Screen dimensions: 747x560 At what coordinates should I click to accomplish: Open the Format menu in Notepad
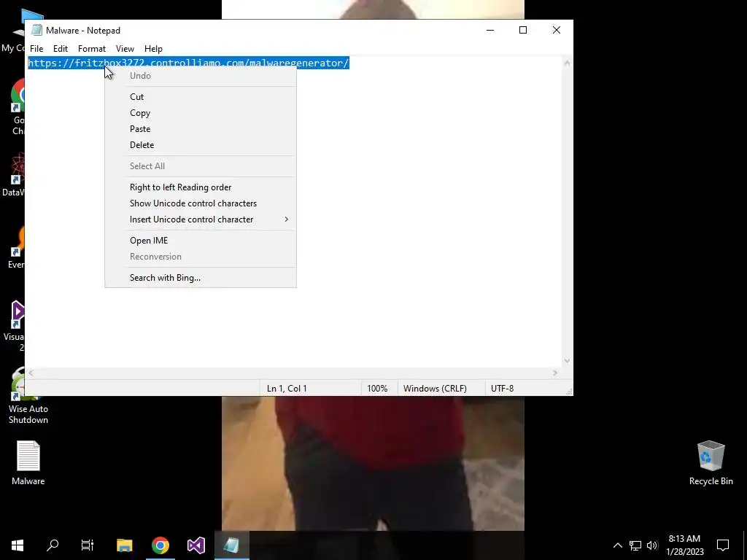[91, 49]
